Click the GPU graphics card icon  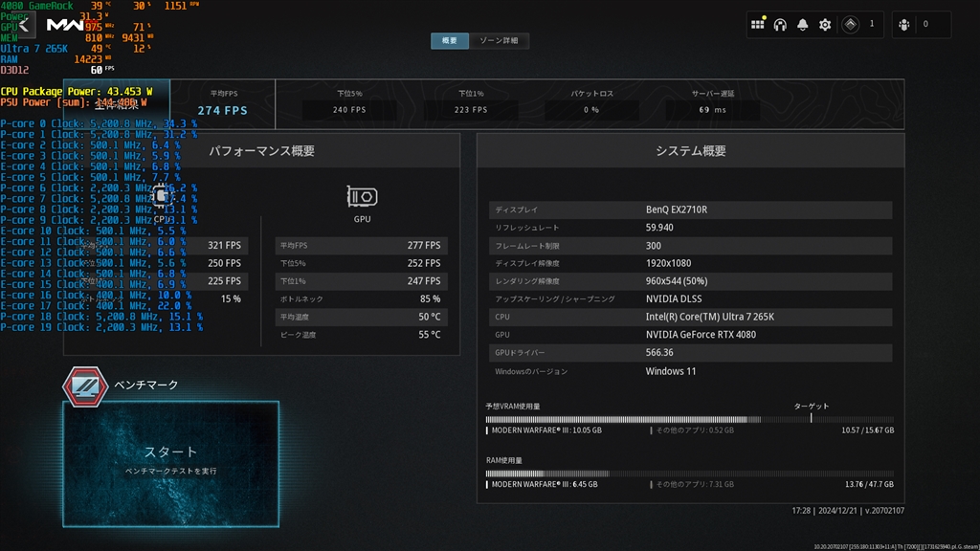tap(362, 197)
